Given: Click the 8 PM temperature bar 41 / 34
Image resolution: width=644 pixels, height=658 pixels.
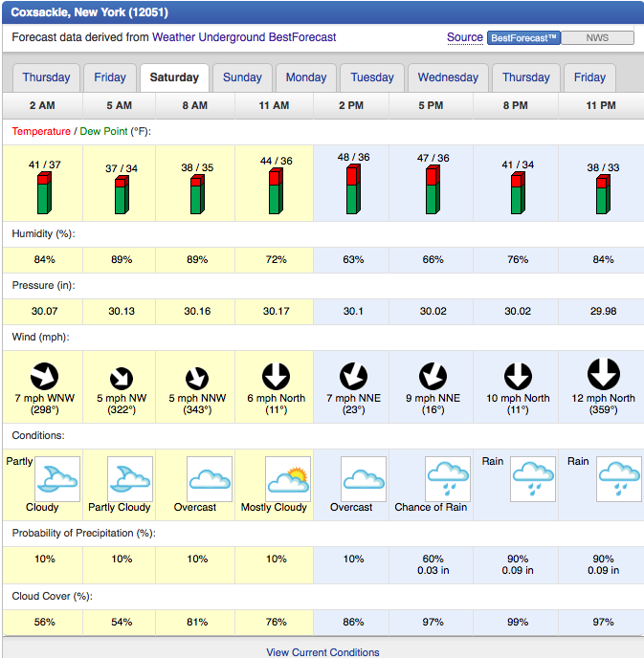Looking at the screenshot, I should (x=518, y=192).
